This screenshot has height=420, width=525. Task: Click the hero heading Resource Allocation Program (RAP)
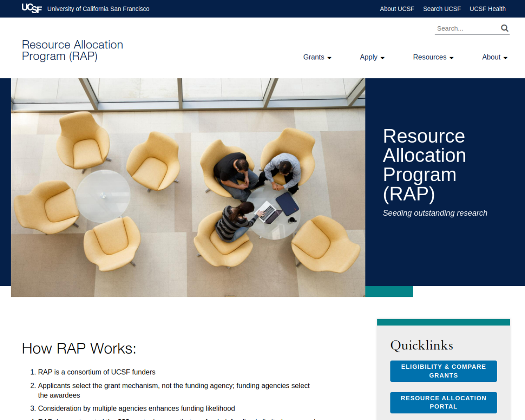(424, 165)
